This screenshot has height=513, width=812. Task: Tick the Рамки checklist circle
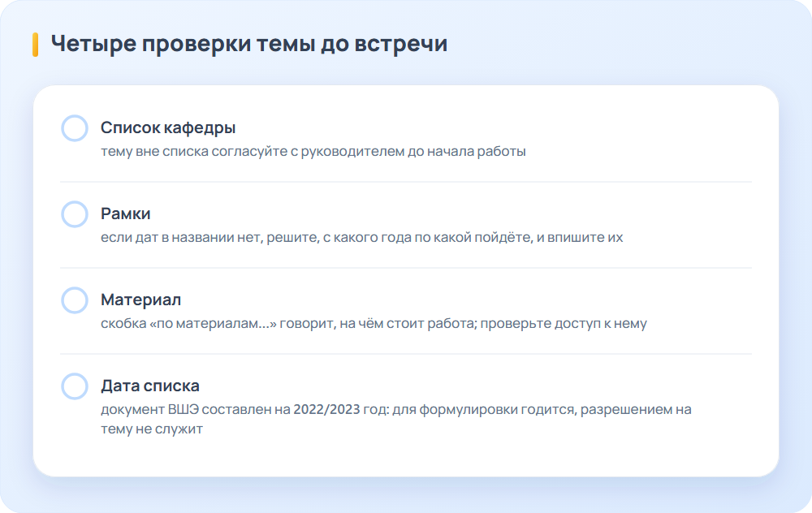click(x=75, y=214)
